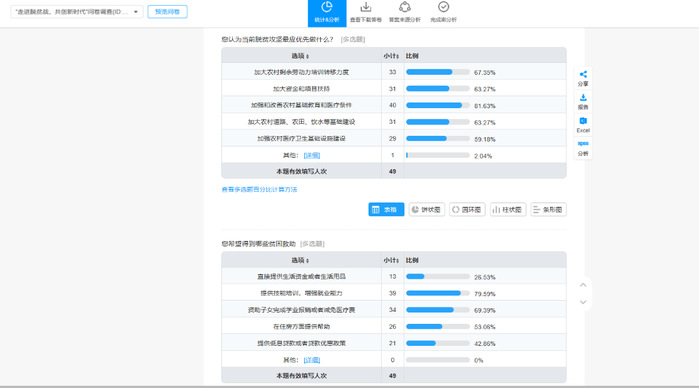Switch to 饼状图 pie chart view
Screen dimensions: 699x388
pos(427,210)
